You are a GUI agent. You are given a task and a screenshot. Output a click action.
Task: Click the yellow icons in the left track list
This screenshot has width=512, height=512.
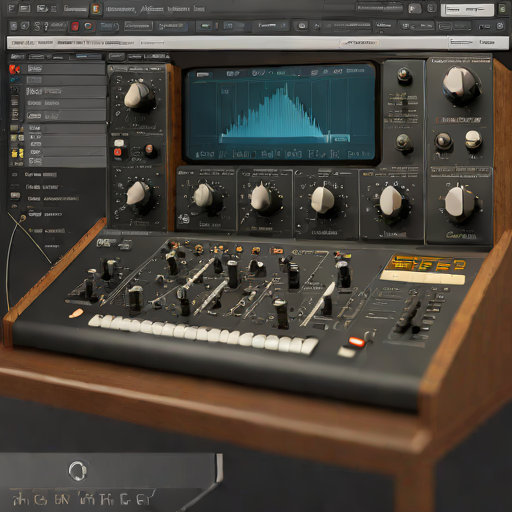17,153
